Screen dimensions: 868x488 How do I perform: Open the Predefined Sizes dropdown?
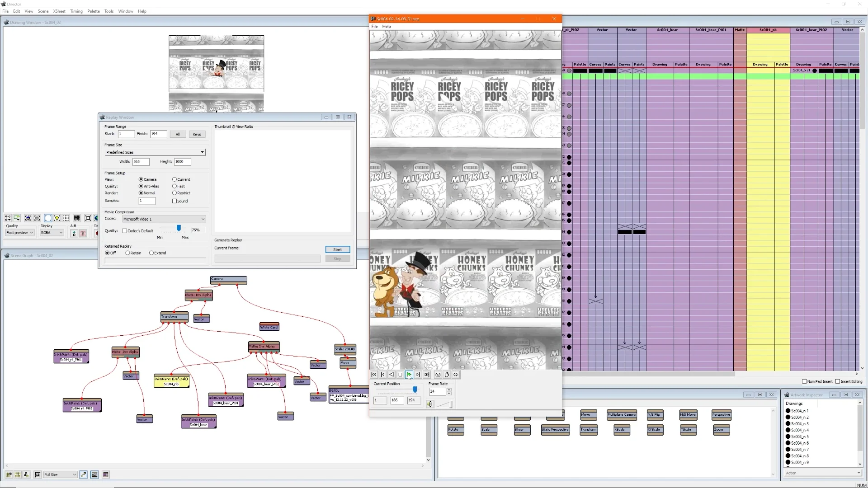tap(155, 152)
